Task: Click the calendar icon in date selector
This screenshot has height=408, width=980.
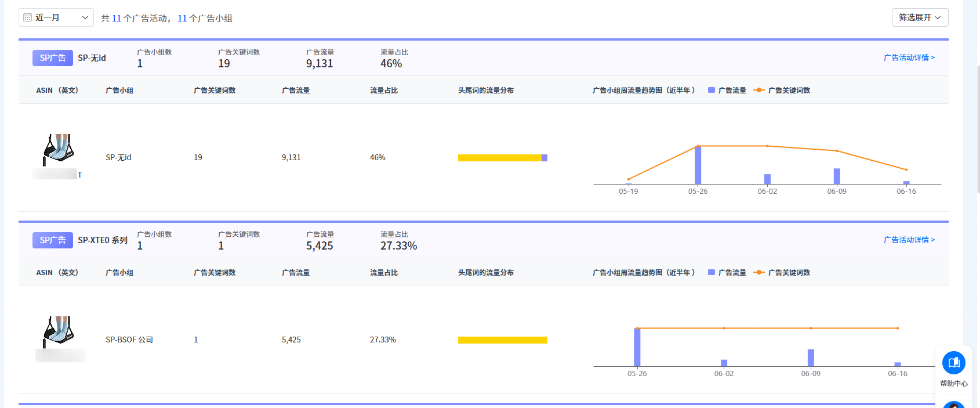Action: (27, 17)
